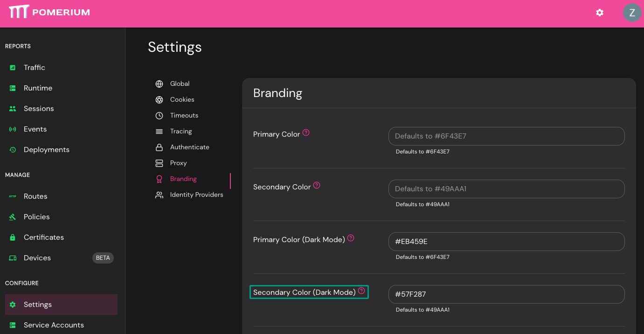Select the Routes HTTP icon

tap(12, 196)
